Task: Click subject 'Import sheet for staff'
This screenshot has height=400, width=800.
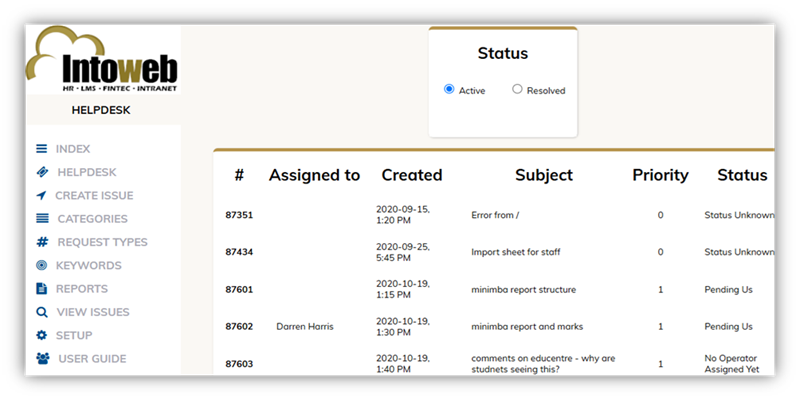Action: coord(515,252)
